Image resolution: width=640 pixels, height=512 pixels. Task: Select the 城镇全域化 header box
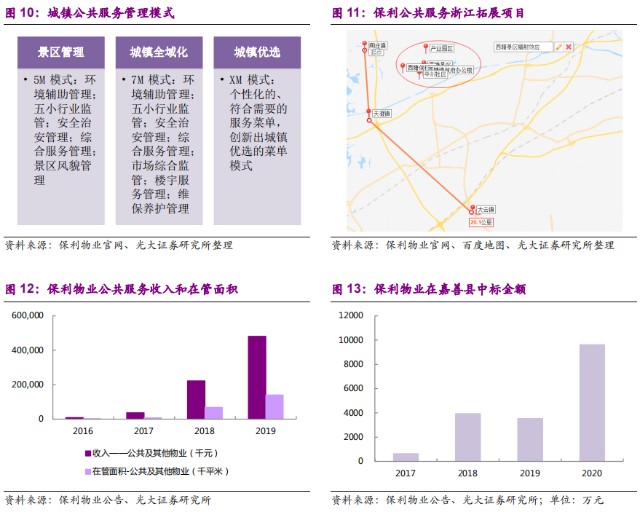159,52
